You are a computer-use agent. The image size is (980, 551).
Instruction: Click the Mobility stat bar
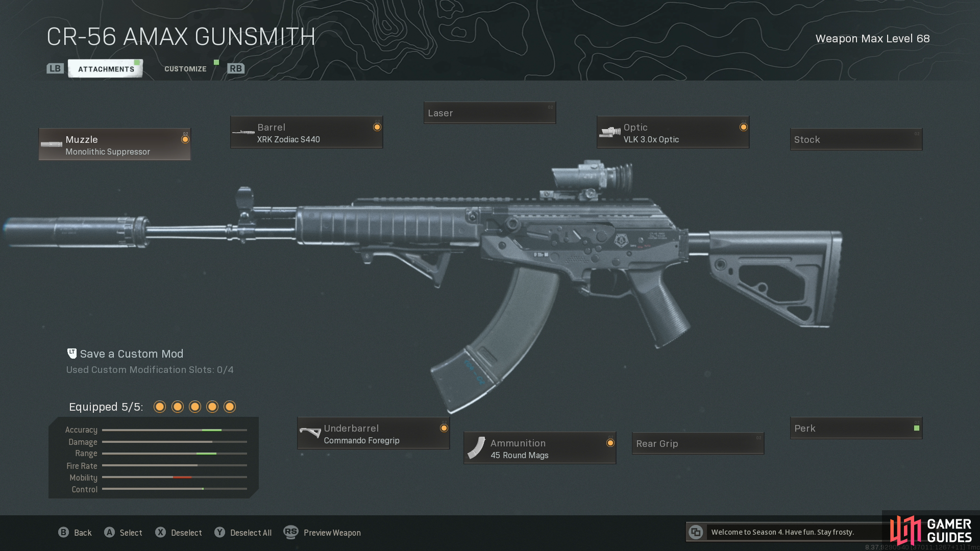(175, 477)
